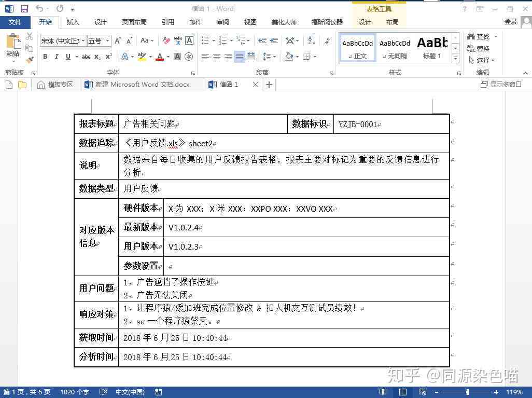Image resolution: width=532 pixels, height=398 pixels.
Task: Open the 美化大师 tab
Action: click(x=284, y=22)
